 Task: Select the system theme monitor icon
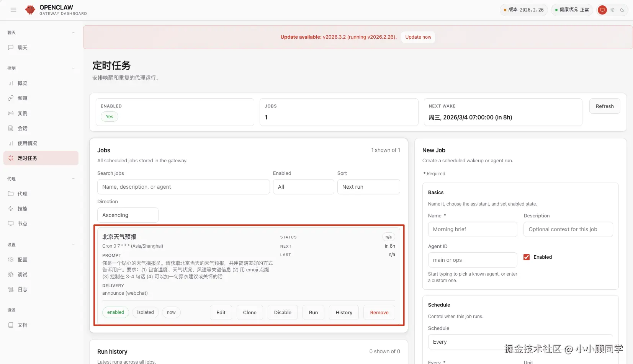coord(602,10)
